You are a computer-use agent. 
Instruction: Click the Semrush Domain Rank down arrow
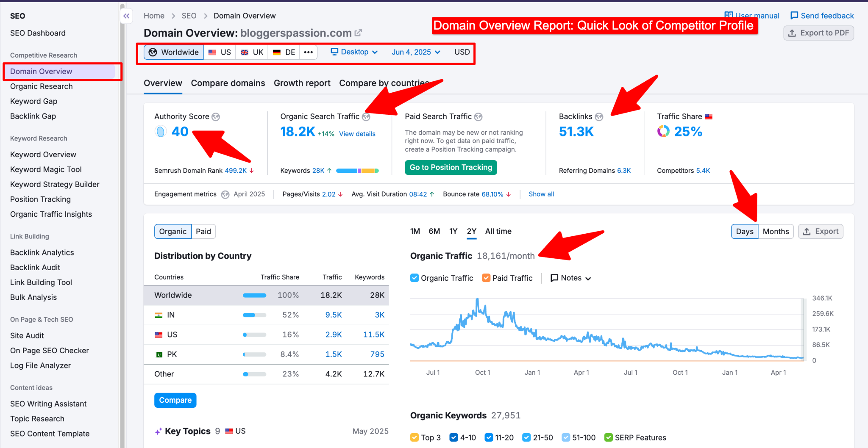(x=252, y=171)
